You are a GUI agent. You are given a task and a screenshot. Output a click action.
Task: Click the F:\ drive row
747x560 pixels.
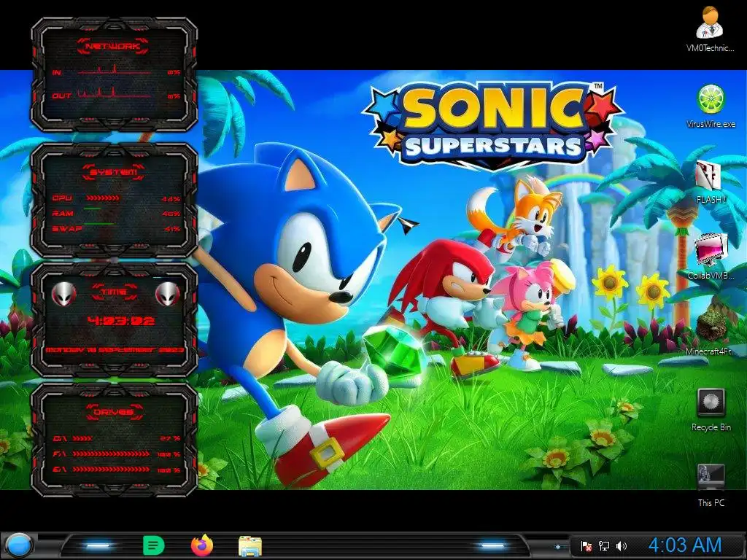tap(116, 454)
